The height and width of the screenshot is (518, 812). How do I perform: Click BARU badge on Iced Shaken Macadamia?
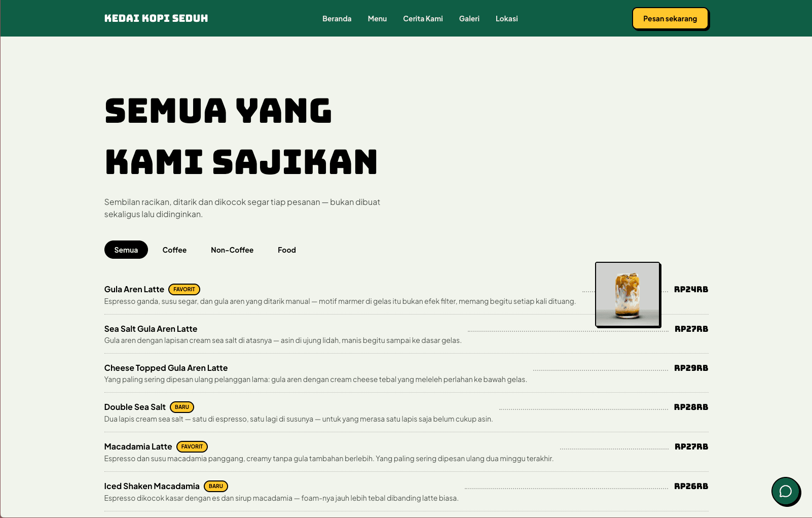pyautogui.click(x=216, y=486)
